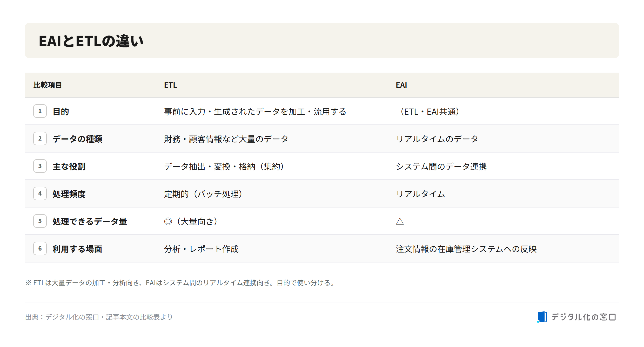Click the 定期的（バッチ処理） cell

203,194
